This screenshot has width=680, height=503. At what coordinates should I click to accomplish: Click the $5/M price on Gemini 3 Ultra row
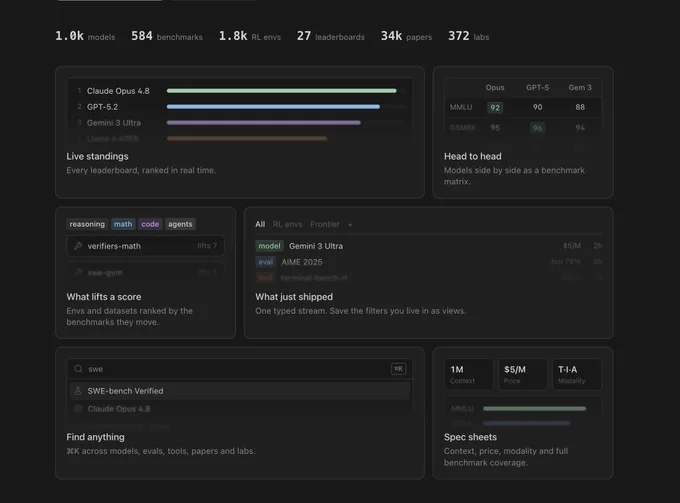pos(572,246)
